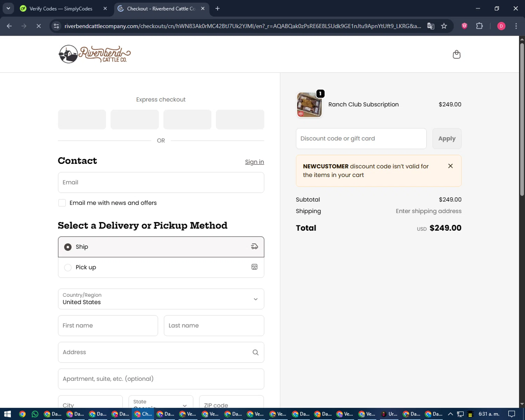Dismiss the NEWCUSTOMER invalid code notice
This screenshot has height=420, width=525.
click(450, 166)
